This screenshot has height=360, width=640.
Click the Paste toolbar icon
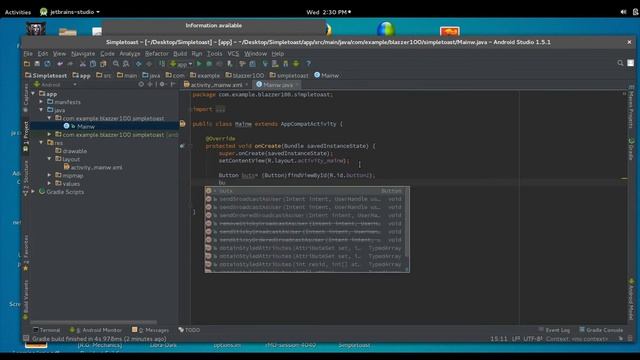point(103,64)
